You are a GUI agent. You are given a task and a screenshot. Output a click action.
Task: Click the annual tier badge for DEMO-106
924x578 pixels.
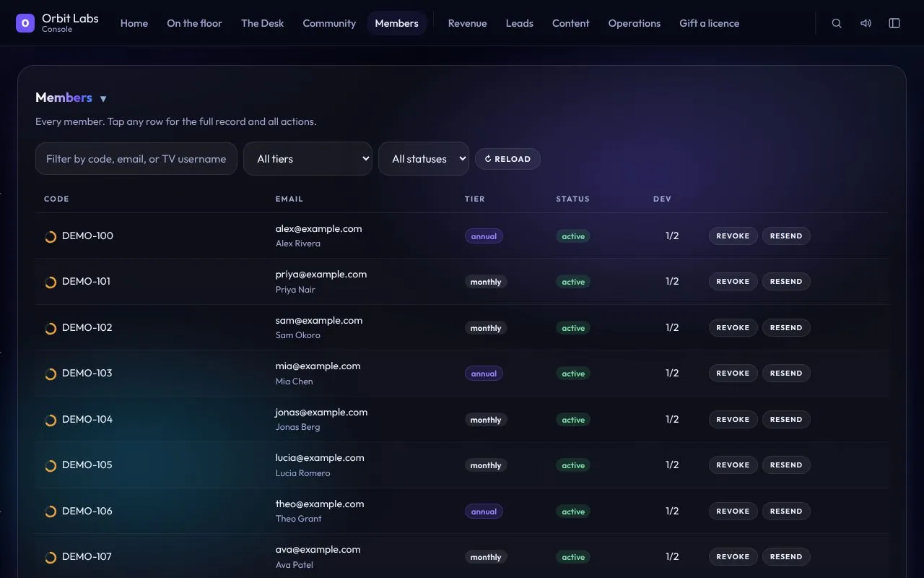(x=484, y=512)
